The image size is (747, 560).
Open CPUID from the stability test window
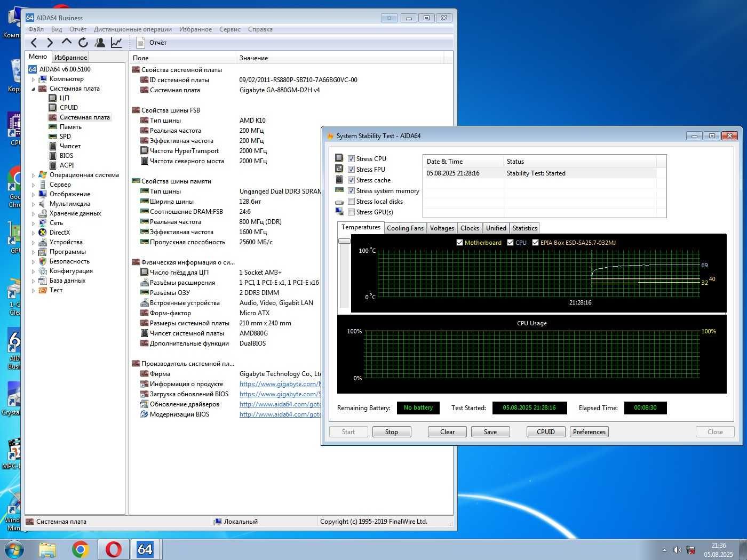coord(546,432)
